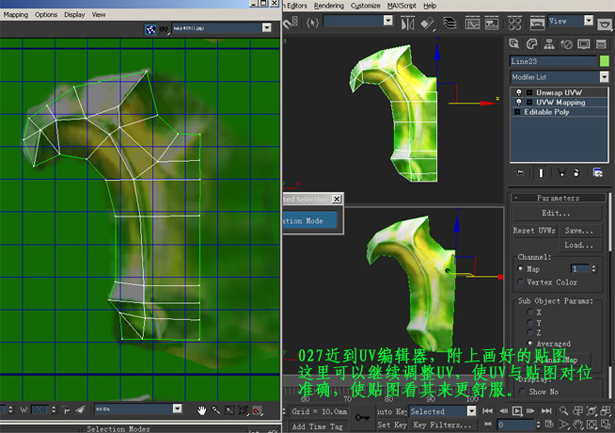Select the Vertex Color radio button

pyautogui.click(x=520, y=282)
